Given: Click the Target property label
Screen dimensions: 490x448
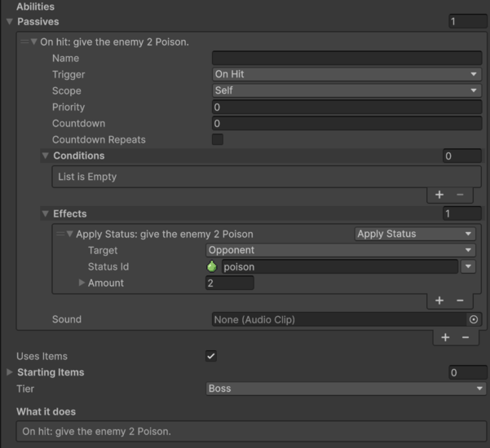Looking at the screenshot, I should pos(103,250).
